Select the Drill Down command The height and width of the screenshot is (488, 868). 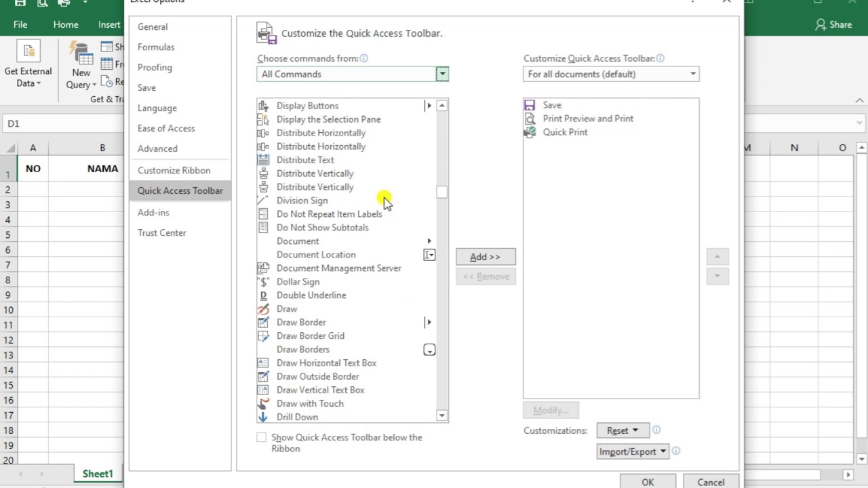point(346,418)
